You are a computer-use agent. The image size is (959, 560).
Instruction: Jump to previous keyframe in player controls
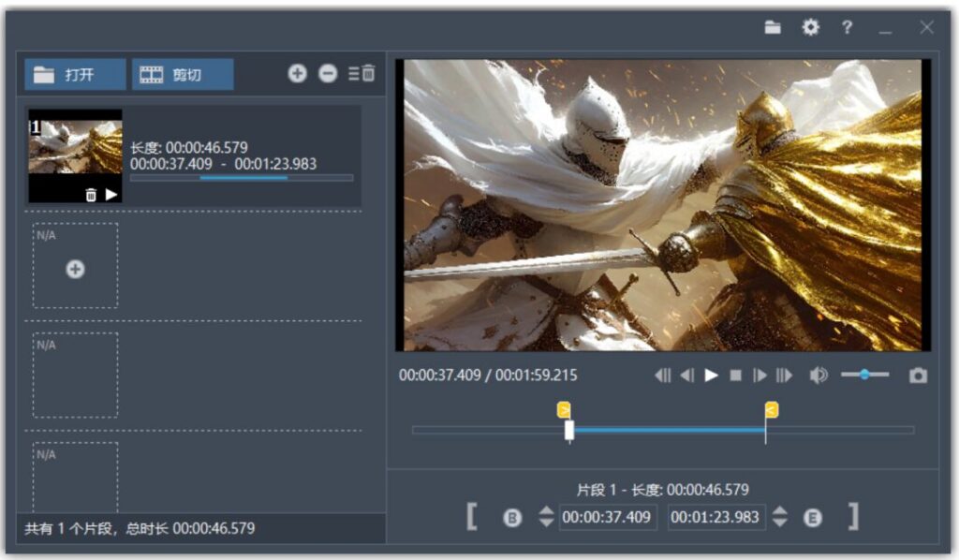coord(662,375)
